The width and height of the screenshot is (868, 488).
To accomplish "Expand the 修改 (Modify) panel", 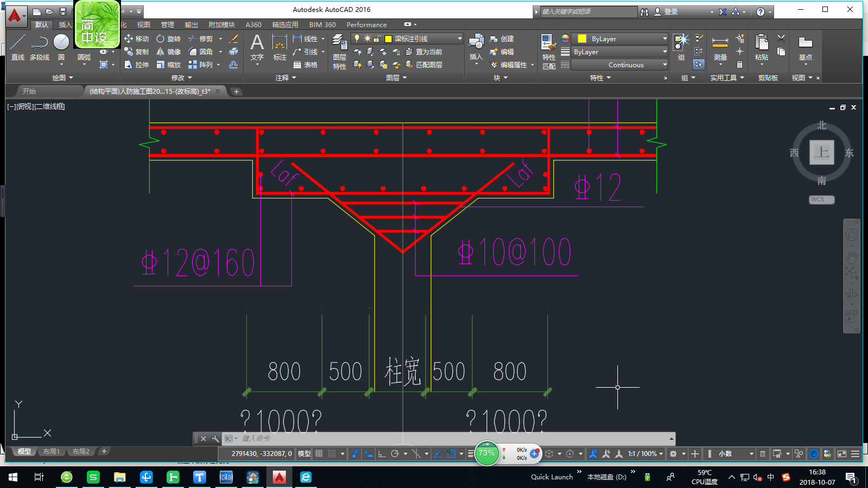I will [182, 78].
